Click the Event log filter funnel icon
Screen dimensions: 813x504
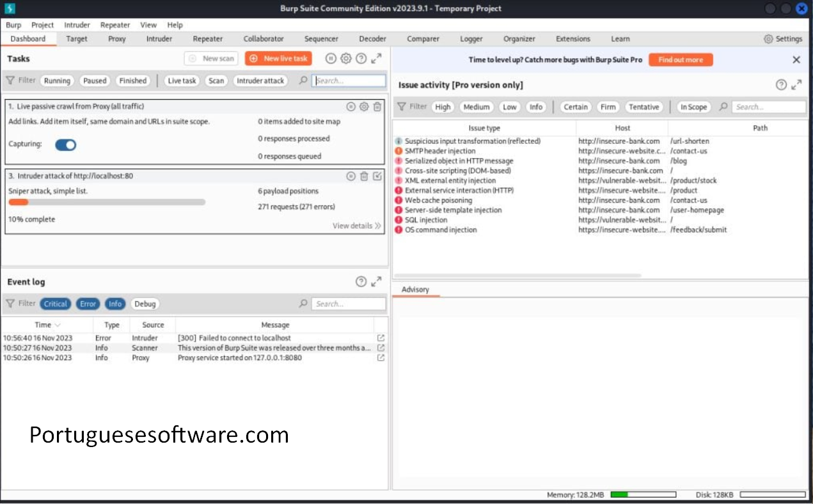[10, 303]
